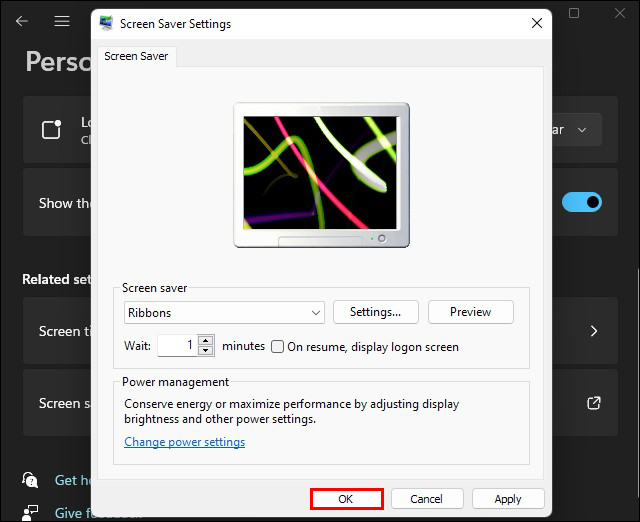
Task: Open Screen timeout row chevron in Settings
Action: coord(594,331)
